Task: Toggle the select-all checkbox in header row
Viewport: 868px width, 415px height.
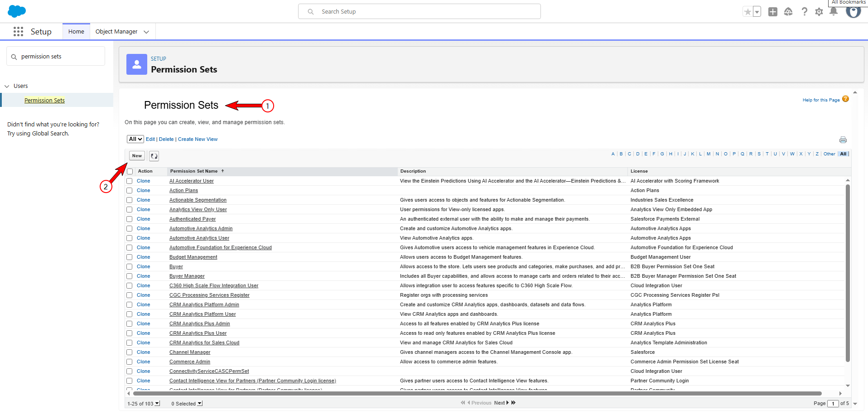Action: coord(130,171)
